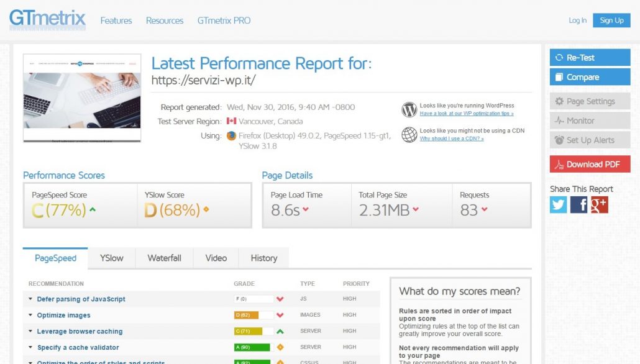The image size is (640, 364).
Task: Click Page Load Time red down arrow
Action: pyautogui.click(x=306, y=209)
